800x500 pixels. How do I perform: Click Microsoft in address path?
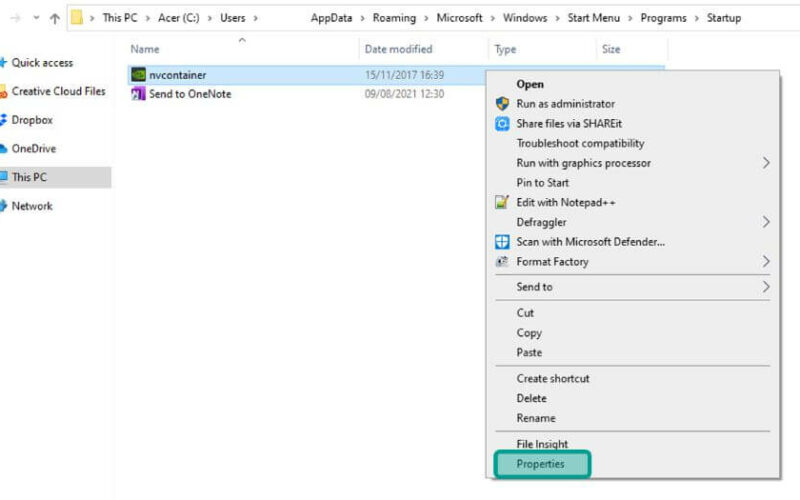(459, 18)
